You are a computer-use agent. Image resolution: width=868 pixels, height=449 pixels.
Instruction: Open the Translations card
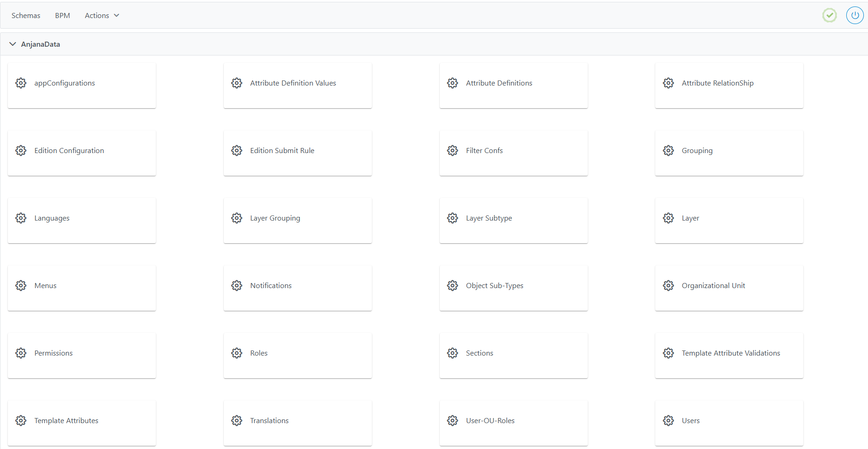(297, 423)
